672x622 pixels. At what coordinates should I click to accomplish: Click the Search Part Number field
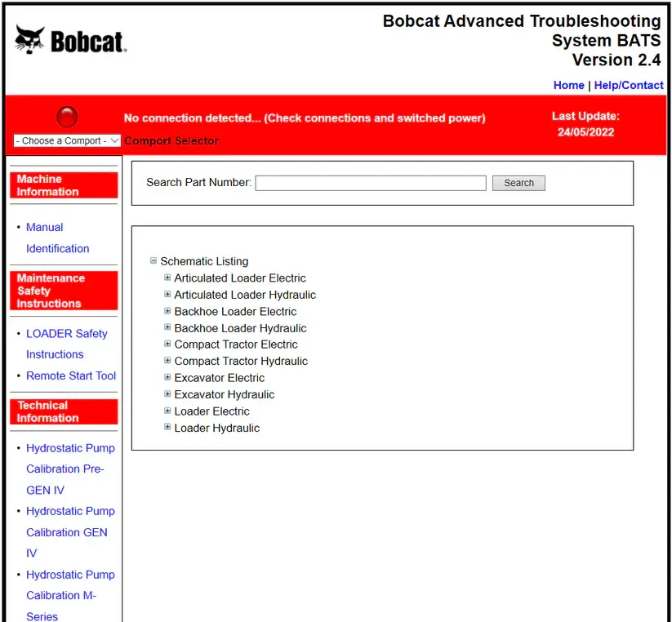coord(370,183)
